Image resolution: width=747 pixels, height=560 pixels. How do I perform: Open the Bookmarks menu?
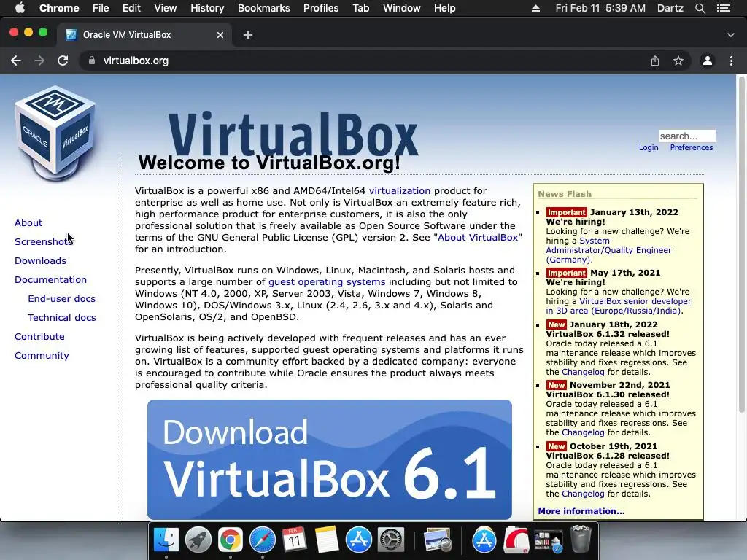263,8
